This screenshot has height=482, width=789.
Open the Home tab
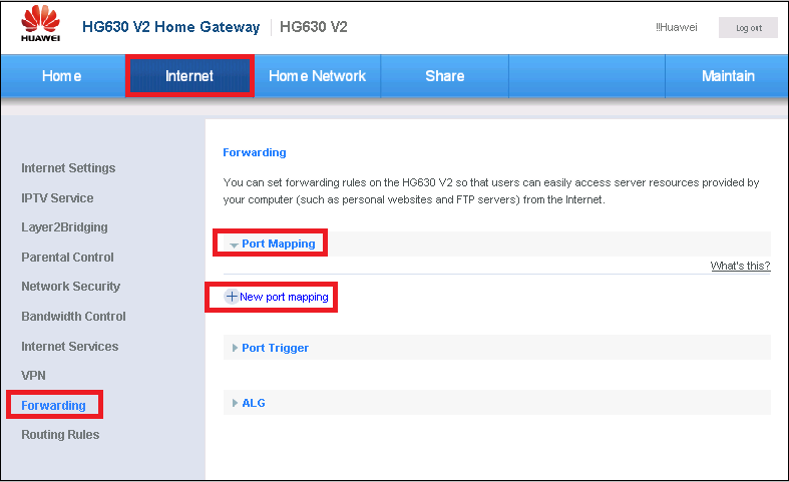[x=62, y=76]
